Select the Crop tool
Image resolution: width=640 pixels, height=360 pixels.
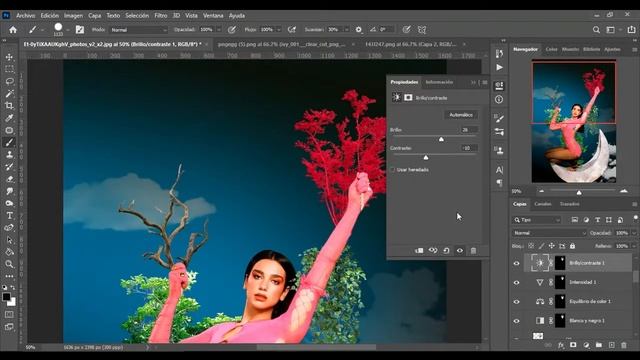(9, 106)
